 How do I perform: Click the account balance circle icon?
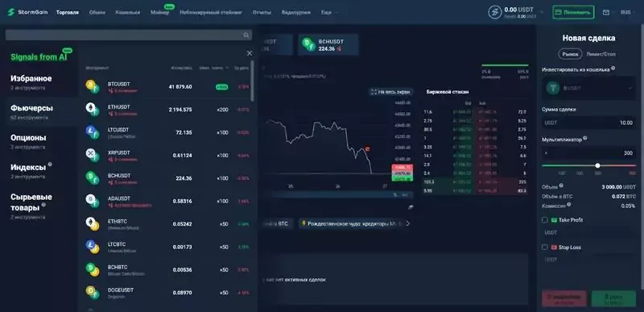[495, 12]
